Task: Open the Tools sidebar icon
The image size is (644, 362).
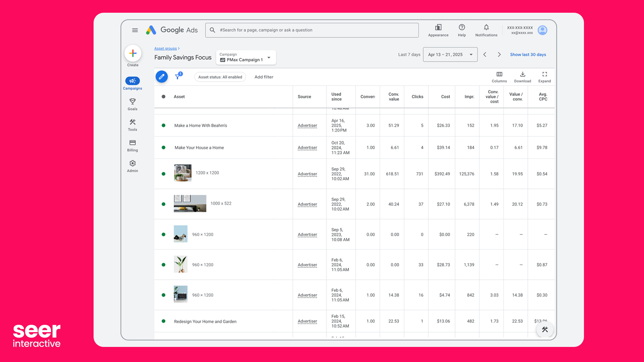Action: click(132, 122)
